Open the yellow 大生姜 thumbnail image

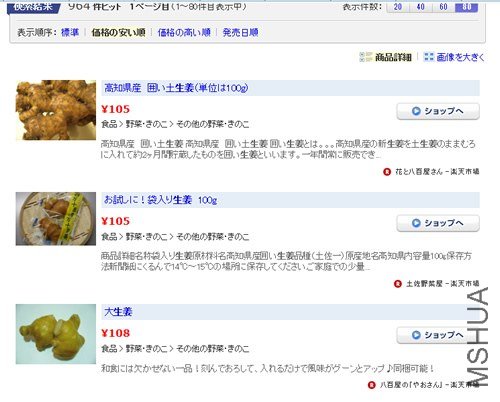tap(56, 334)
